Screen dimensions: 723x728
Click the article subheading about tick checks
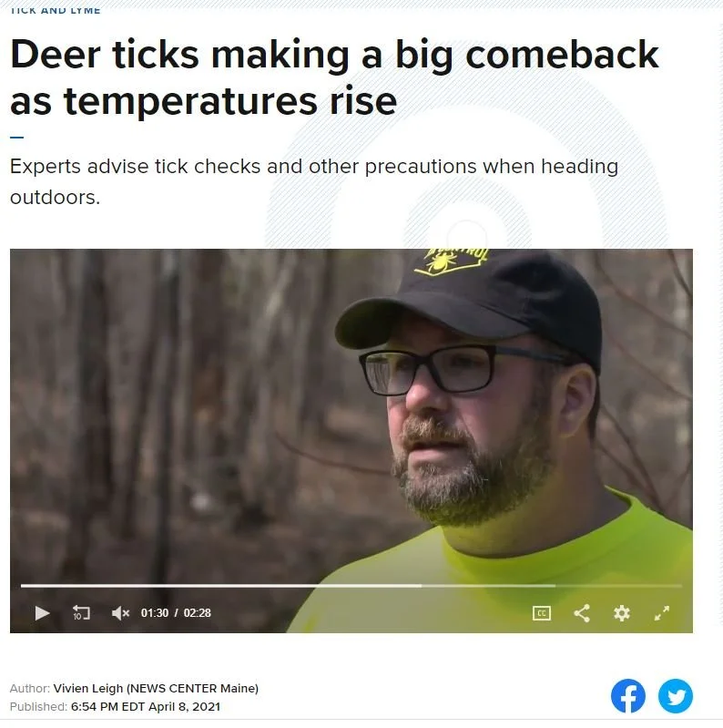(314, 181)
